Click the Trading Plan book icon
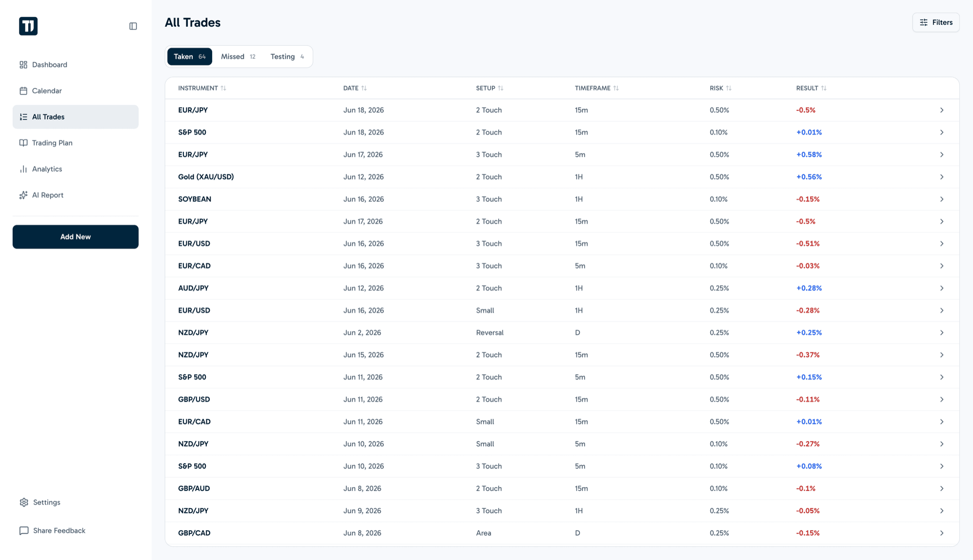973x560 pixels. pyautogui.click(x=23, y=143)
